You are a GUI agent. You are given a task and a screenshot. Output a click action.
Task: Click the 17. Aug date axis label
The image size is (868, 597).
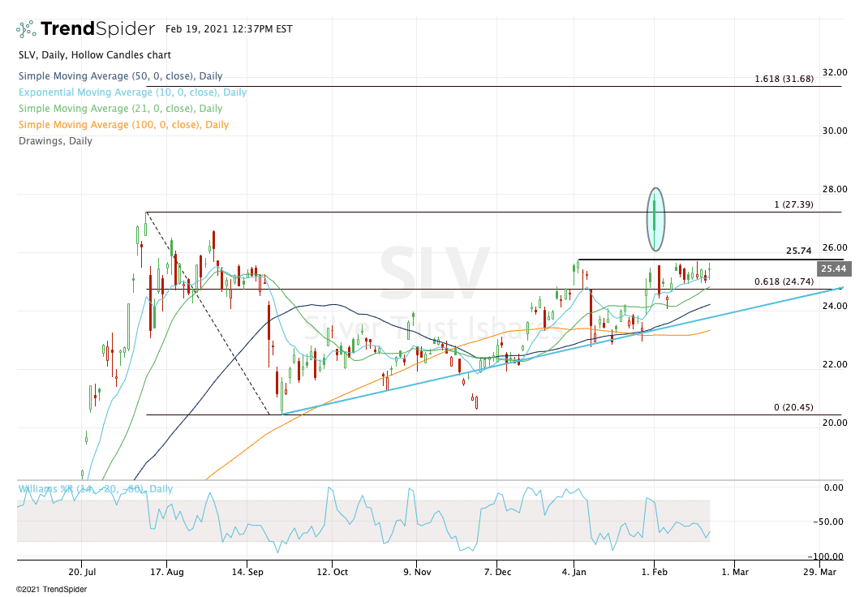165,571
